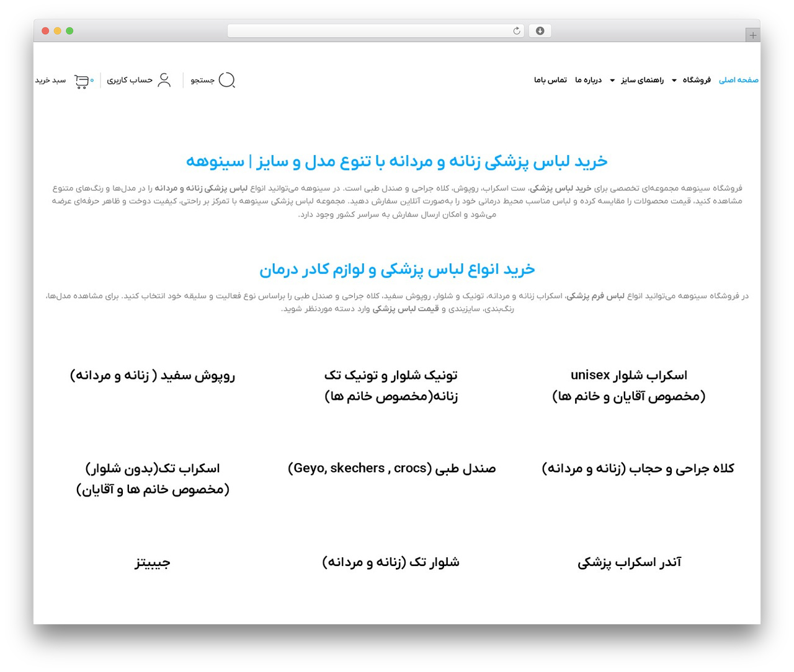Open the درباره ما menu item
794x672 pixels.
(588, 80)
